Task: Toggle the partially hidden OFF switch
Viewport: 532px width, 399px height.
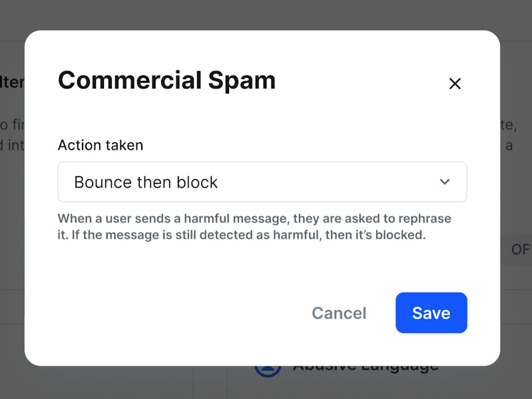Action: [x=519, y=249]
